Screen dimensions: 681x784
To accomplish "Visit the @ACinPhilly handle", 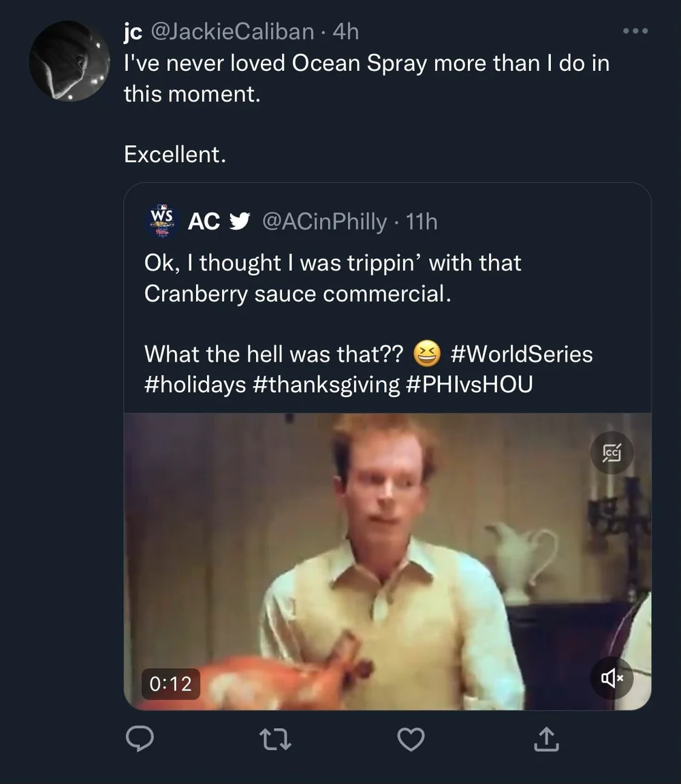I will click(324, 221).
